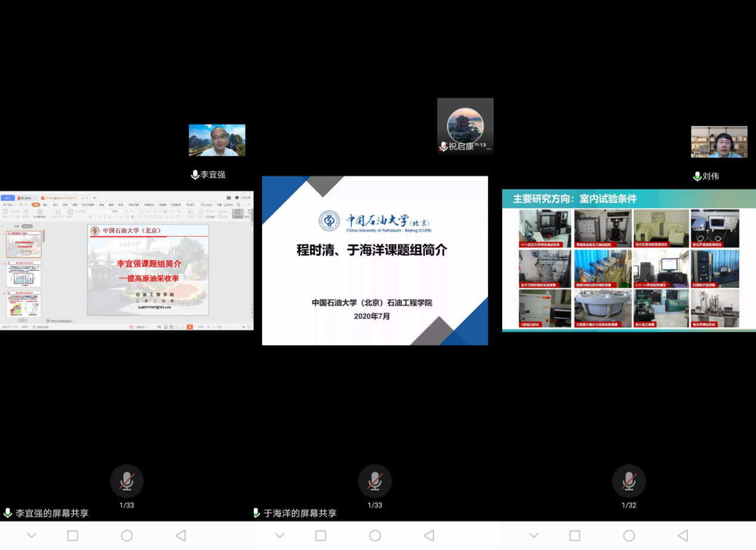Open the 文件 dropdown menu in WPS

coord(9,205)
